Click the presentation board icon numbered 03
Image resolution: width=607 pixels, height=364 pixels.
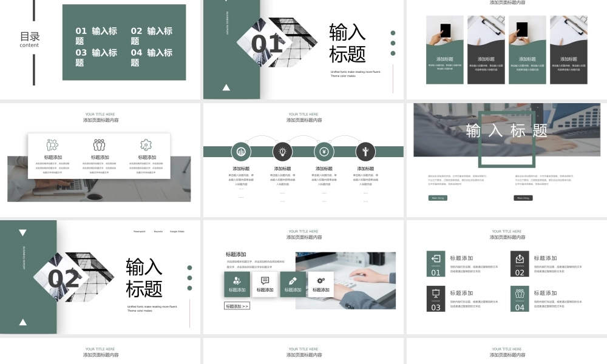436,298
